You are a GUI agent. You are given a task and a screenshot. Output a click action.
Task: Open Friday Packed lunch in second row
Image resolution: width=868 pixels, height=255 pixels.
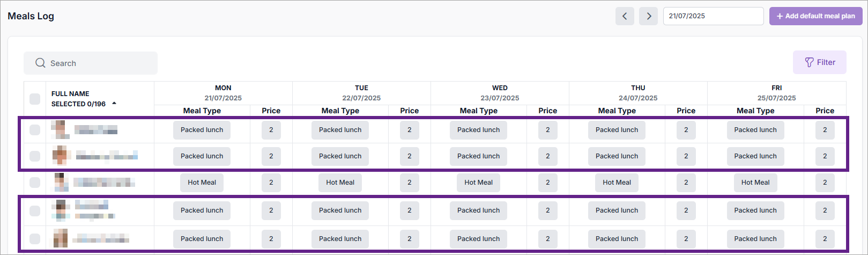(x=755, y=156)
